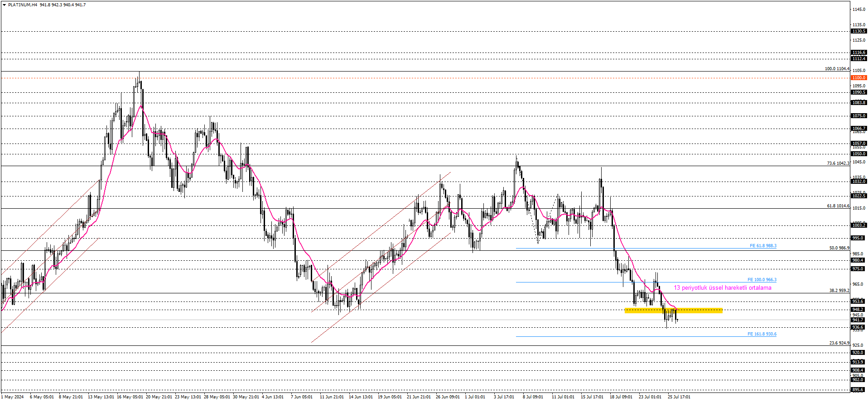Image resolution: width=868 pixels, height=402 pixels.
Task: Select the blue FE 100.0 966.3 label
Action: [x=762, y=280]
